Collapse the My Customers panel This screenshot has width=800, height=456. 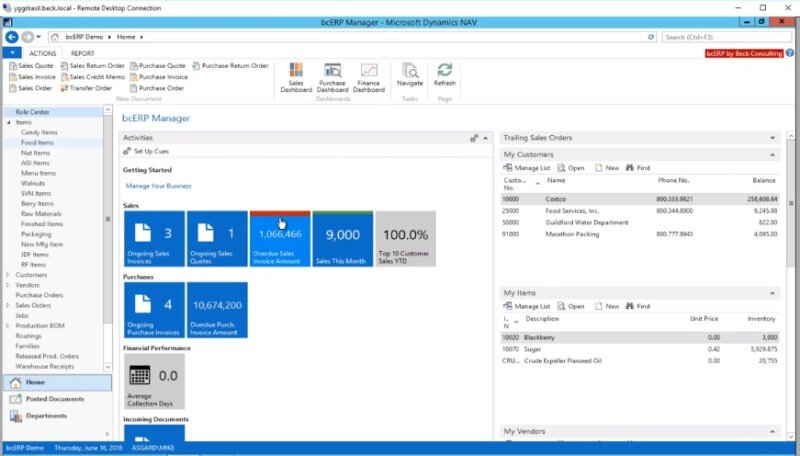point(773,155)
